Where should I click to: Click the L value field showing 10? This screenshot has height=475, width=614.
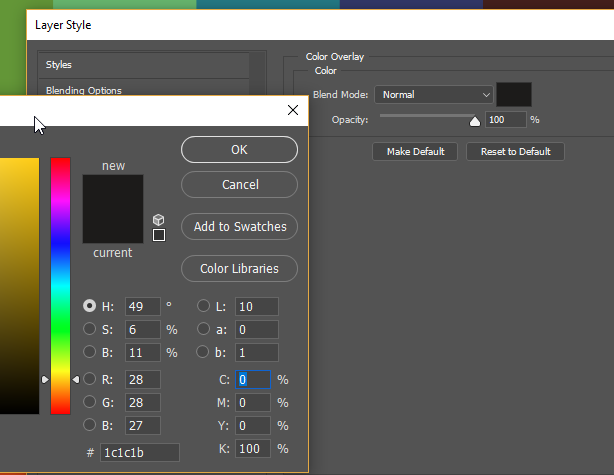(x=256, y=306)
